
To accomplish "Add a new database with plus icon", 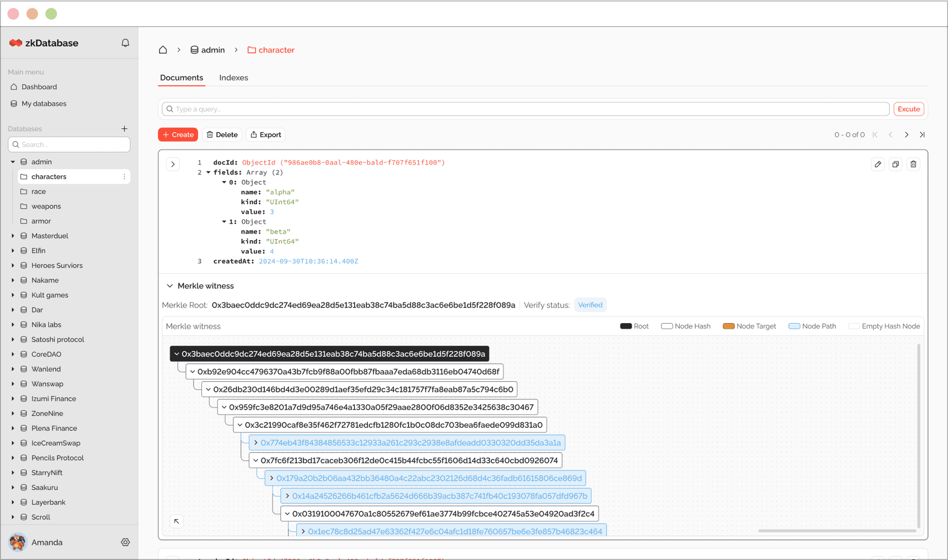I will point(124,129).
